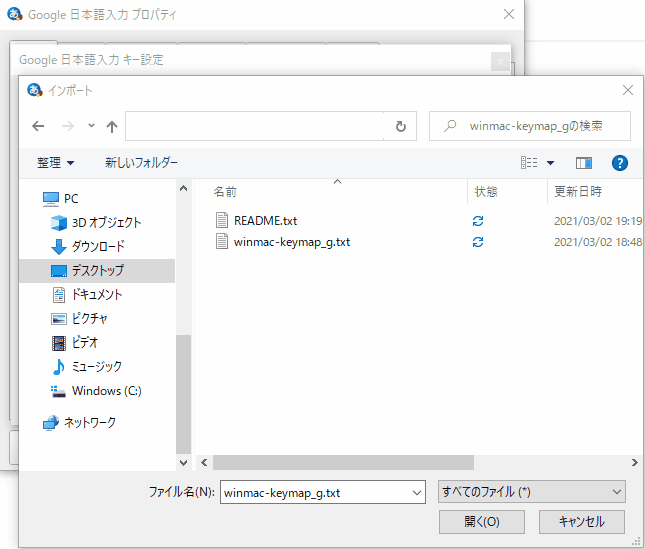The height and width of the screenshot is (549, 645).
Task: Open the 整理 menu
Action: click(x=56, y=163)
